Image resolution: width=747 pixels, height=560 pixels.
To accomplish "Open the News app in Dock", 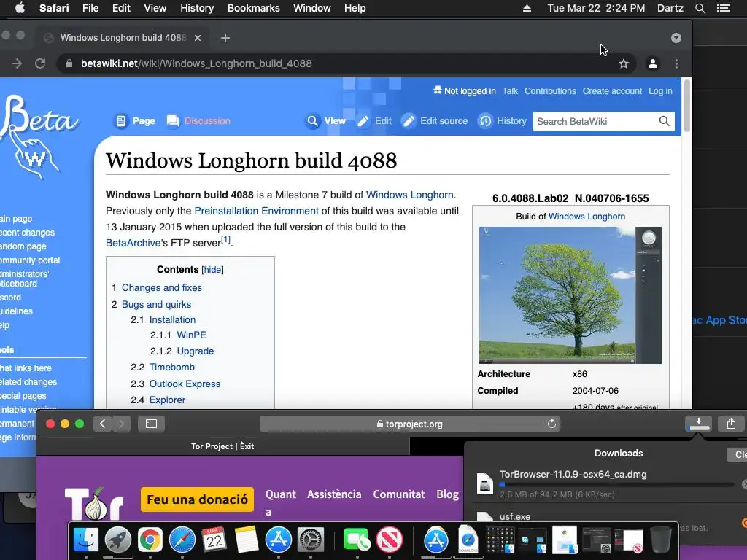I will click(390, 540).
